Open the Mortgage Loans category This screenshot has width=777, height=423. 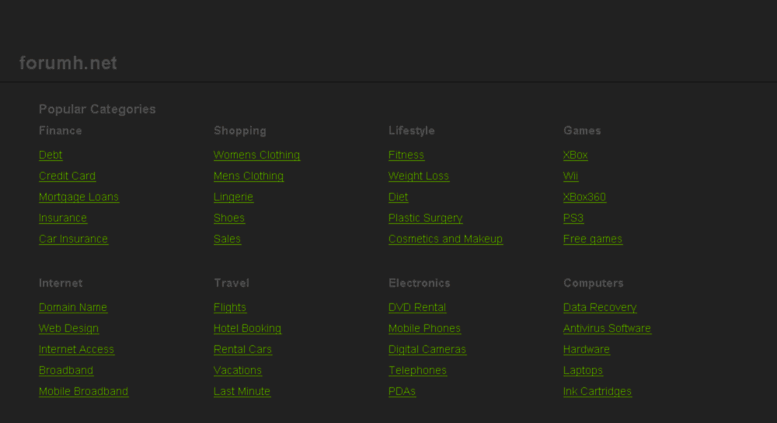pos(79,197)
